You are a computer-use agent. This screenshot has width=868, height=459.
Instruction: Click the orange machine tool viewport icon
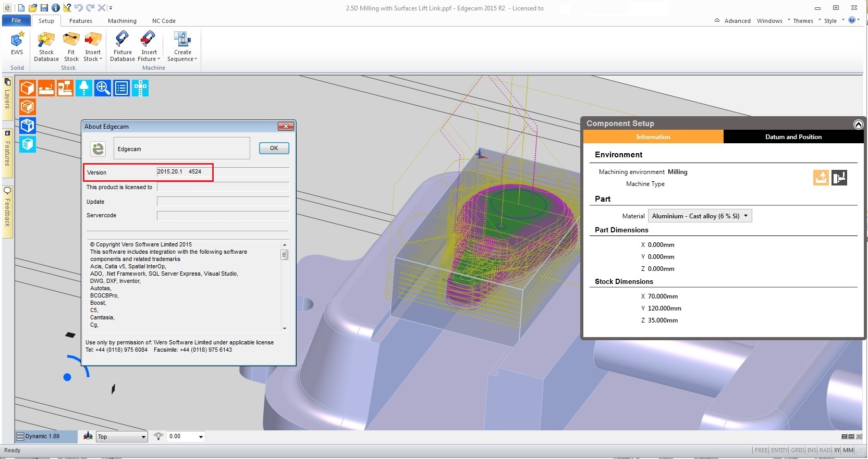pos(65,88)
